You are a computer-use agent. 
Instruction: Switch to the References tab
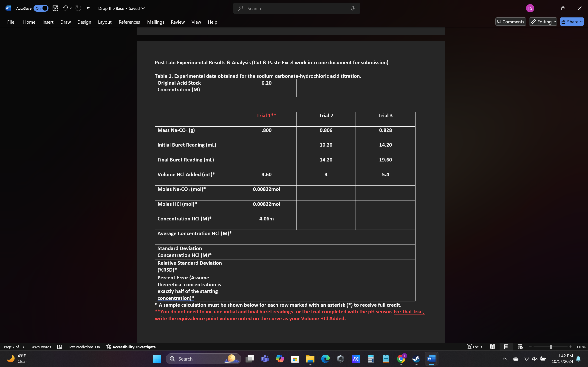(x=129, y=22)
